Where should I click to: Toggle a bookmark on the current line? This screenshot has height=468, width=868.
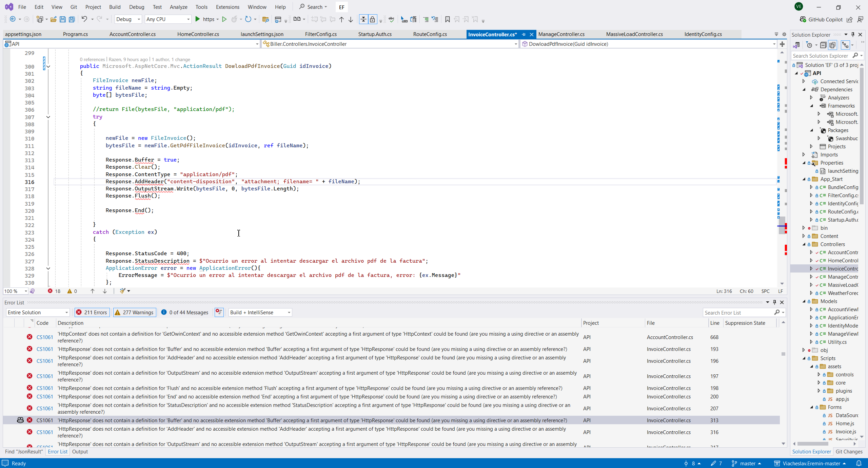[447, 19]
